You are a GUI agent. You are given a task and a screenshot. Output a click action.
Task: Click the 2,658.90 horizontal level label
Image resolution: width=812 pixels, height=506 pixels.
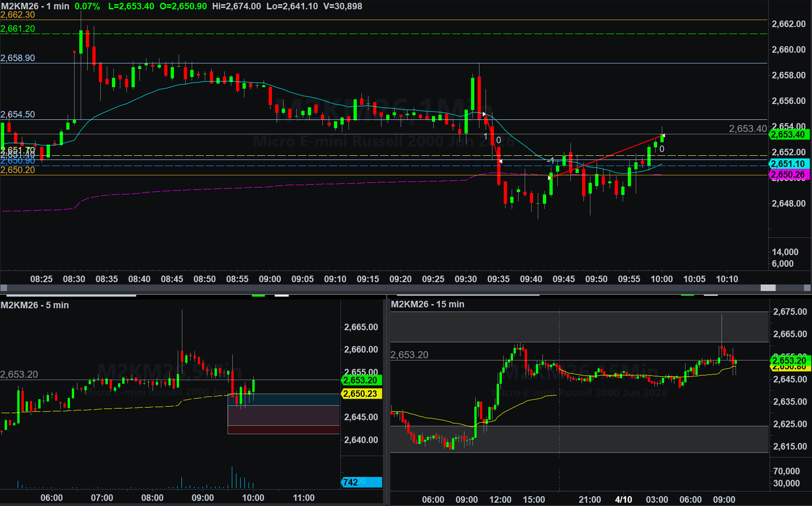coord(18,58)
